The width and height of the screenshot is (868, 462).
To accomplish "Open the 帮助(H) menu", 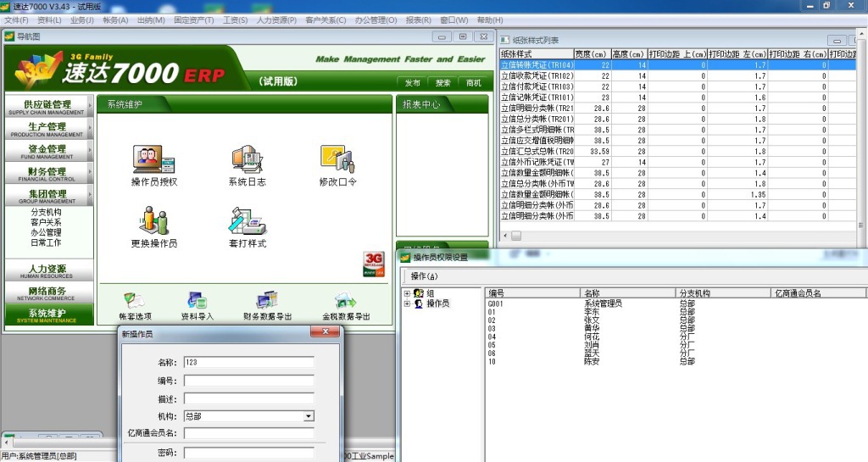I will [x=490, y=19].
